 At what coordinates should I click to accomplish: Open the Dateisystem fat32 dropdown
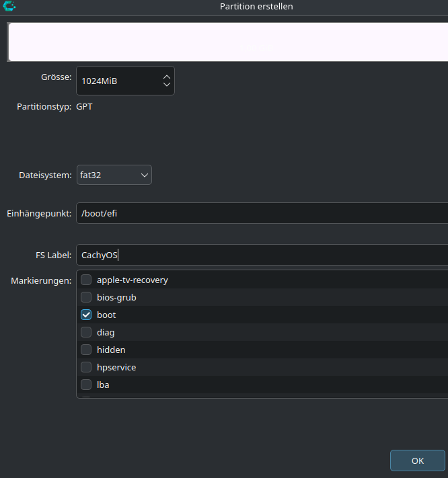point(114,175)
